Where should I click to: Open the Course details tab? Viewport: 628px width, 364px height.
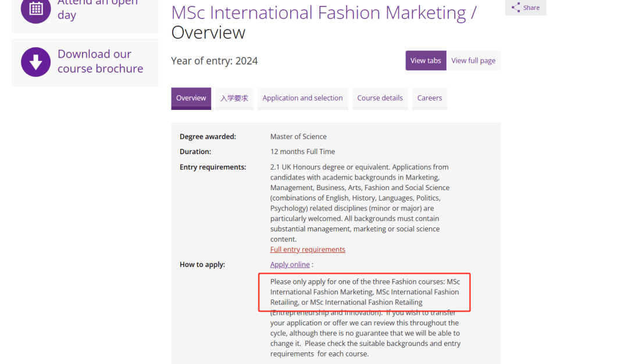click(x=380, y=98)
